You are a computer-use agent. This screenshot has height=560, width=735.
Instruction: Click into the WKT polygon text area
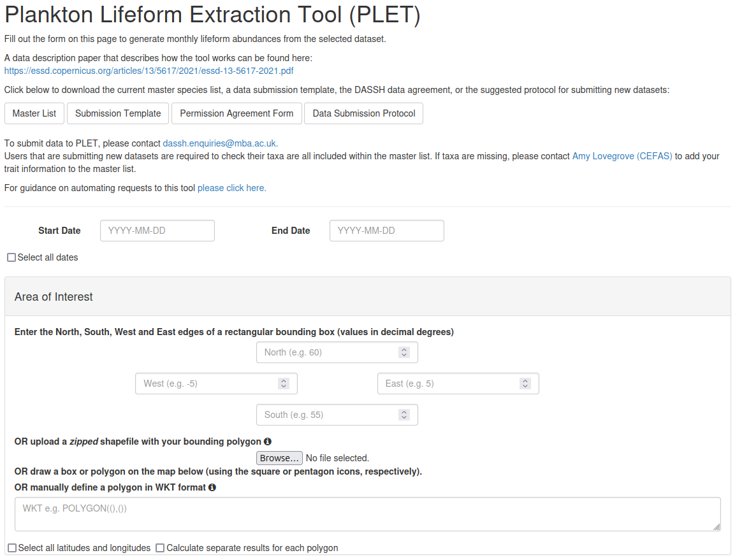coord(367,514)
